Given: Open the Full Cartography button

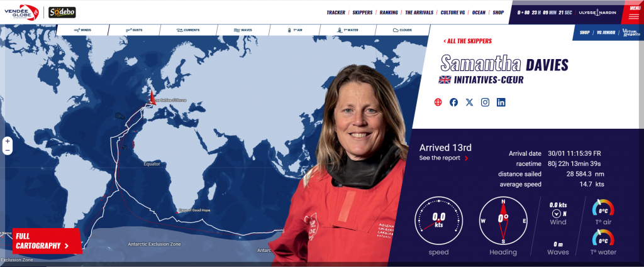Looking at the screenshot, I should pos(47,241).
